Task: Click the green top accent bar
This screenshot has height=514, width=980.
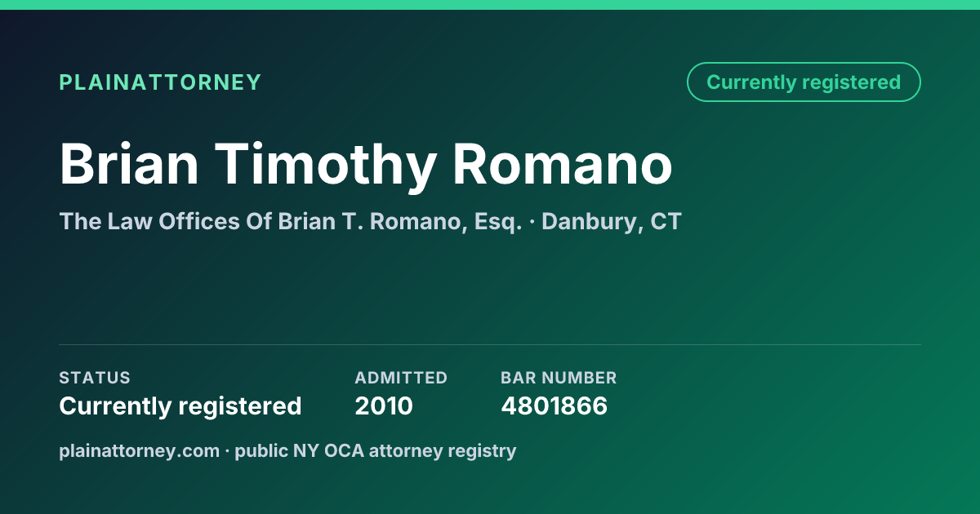Action: tap(490, 5)
